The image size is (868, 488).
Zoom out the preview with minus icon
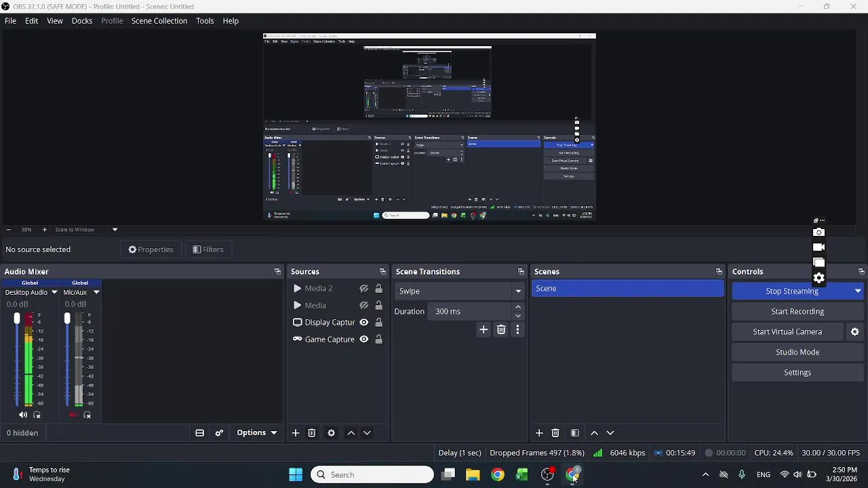pyautogui.click(x=8, y=230)
